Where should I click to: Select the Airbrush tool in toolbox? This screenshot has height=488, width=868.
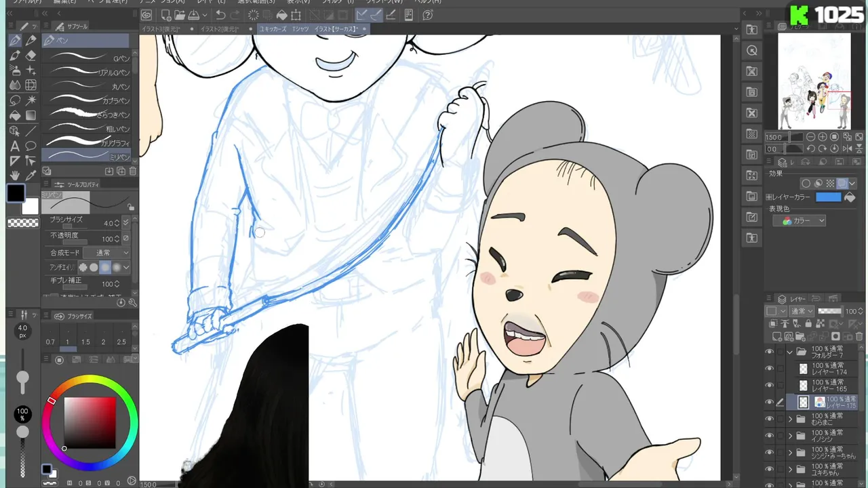[15, 70]
